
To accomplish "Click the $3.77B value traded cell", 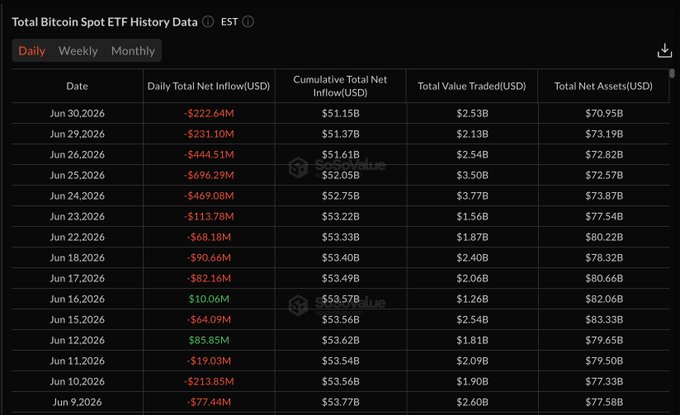I will tap(472, 196).
